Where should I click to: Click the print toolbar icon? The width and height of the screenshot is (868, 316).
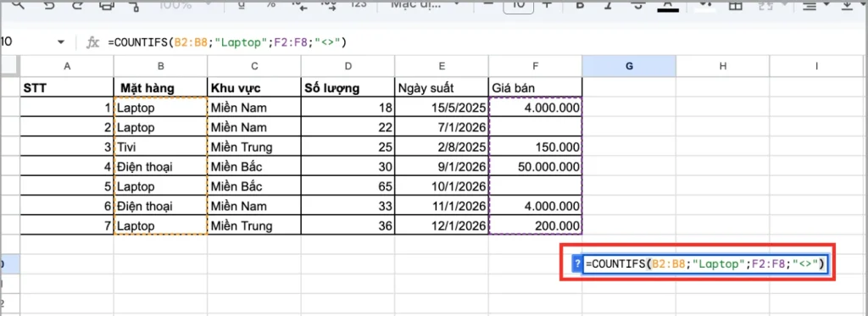click(106, 4)
